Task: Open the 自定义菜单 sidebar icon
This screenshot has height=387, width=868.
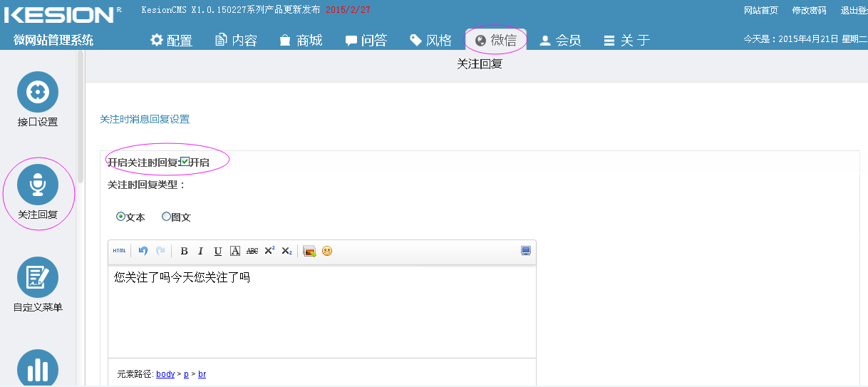Action: tap(38, 277)
